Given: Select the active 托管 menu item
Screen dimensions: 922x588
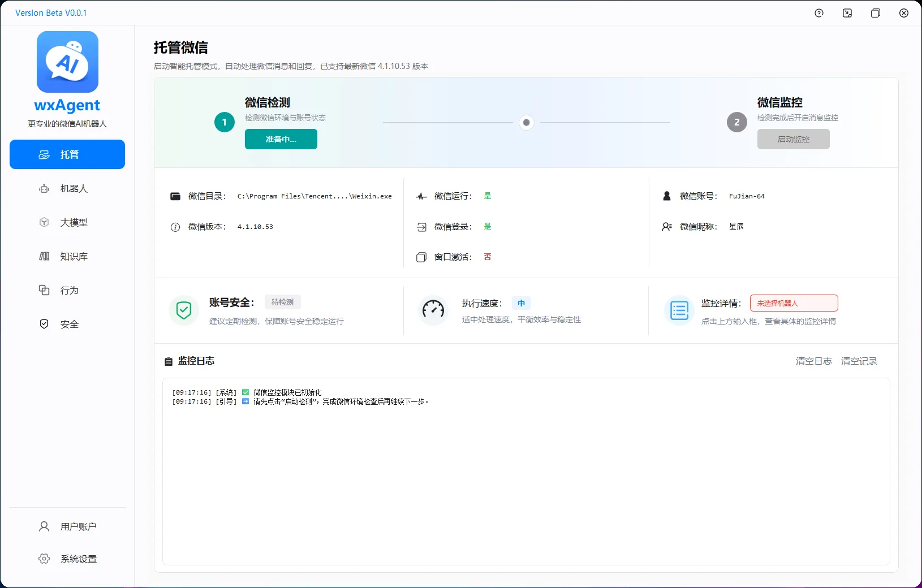Looking at the screenshot, I should [67, 154].
